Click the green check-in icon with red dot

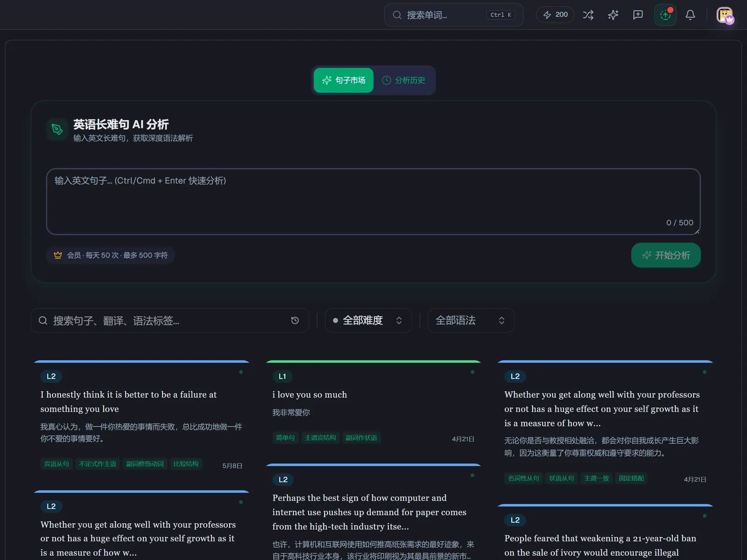(665, 15)
